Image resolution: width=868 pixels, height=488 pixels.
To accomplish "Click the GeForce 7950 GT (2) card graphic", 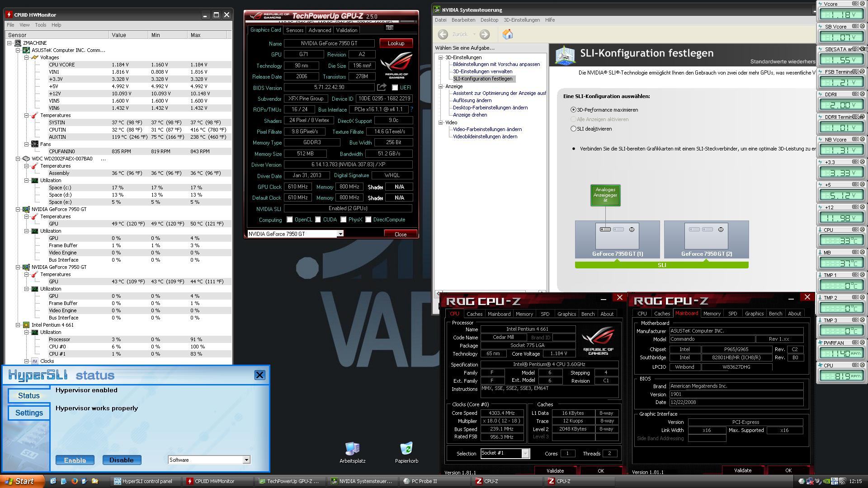I will (707, 239).
